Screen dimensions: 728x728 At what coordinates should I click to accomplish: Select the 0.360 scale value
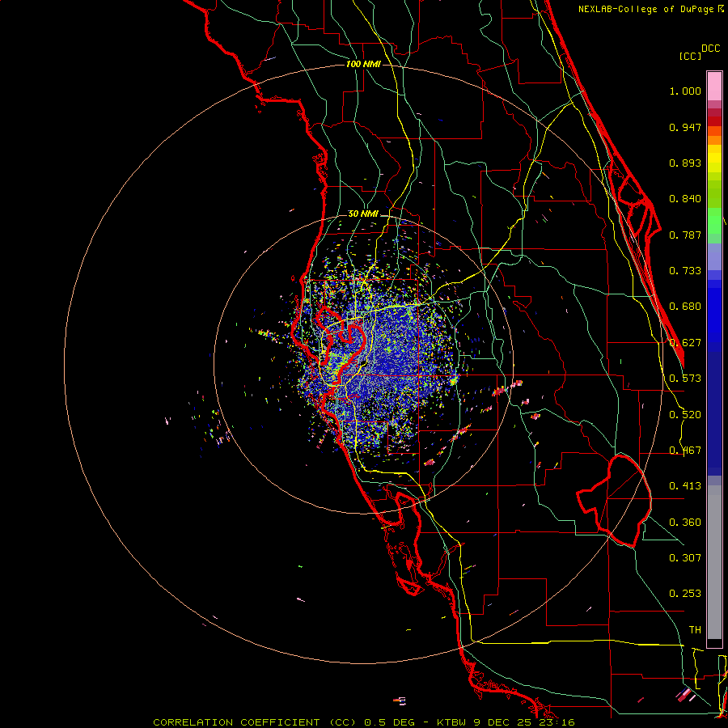coord(685,523)
